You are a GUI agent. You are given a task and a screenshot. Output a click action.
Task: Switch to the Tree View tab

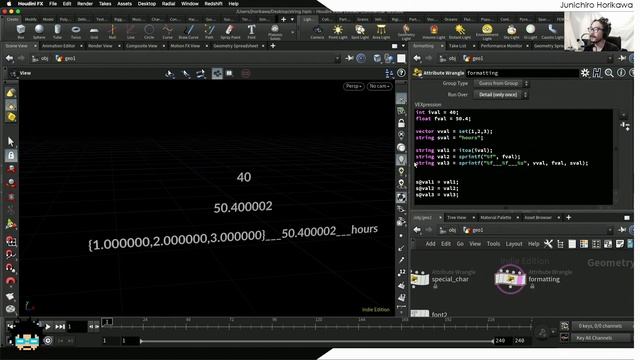click(x=456, y=218)
